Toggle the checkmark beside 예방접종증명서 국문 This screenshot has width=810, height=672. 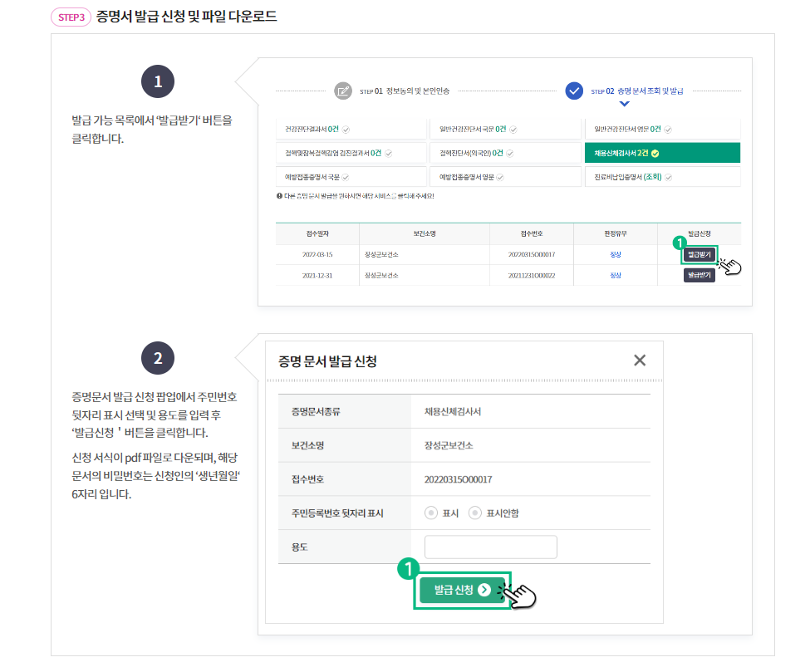347,176
